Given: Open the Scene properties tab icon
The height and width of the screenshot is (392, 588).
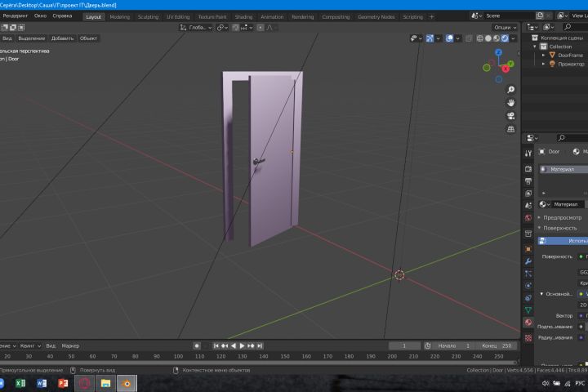Looking at the screenshot, I should tap(528, 206).
